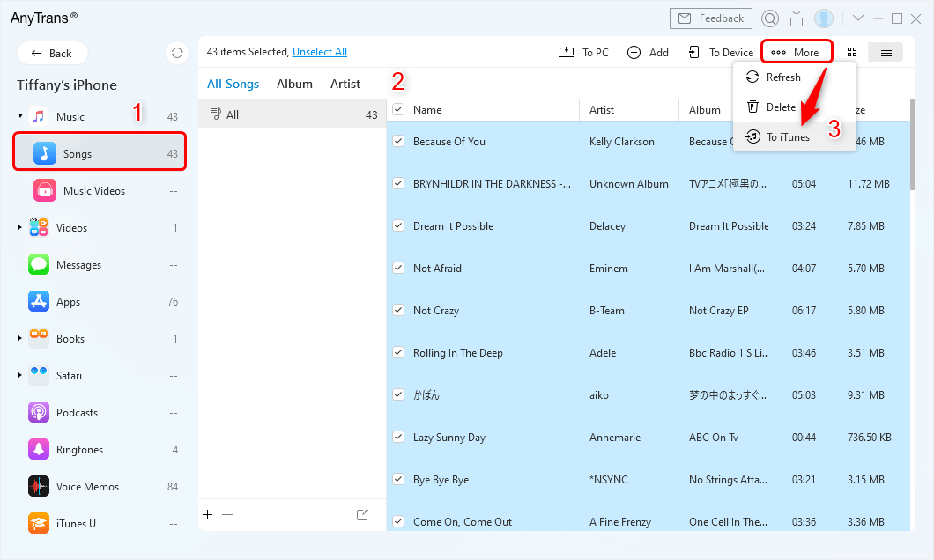Click the plus icon to add playlist

pos(208,515)
